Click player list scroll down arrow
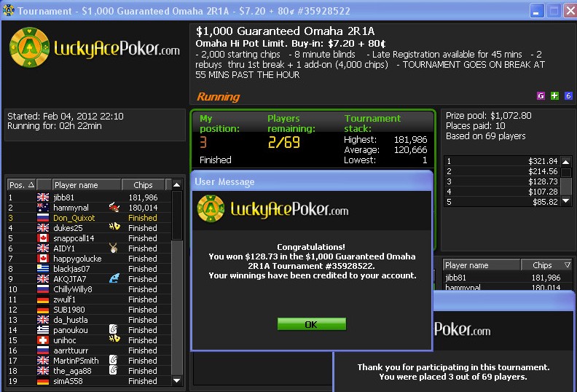The width and height of the screenshot is (577, 392). coord(176,380)
